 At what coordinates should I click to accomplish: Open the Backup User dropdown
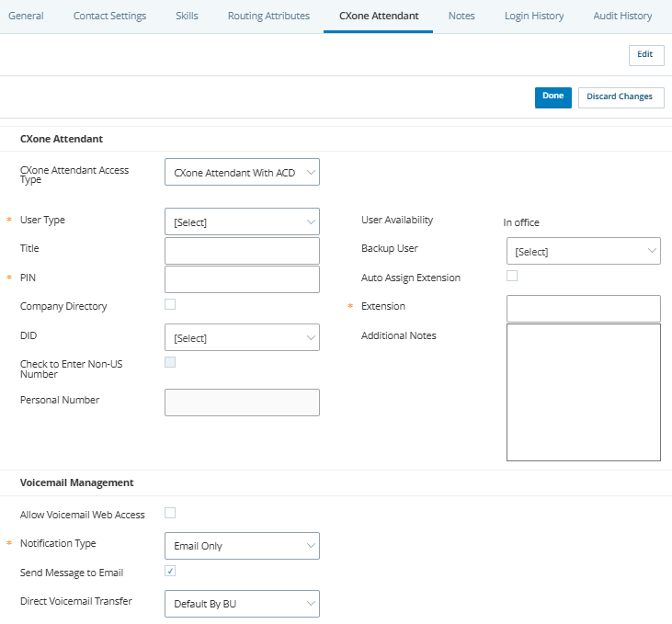tap(583, 251)
